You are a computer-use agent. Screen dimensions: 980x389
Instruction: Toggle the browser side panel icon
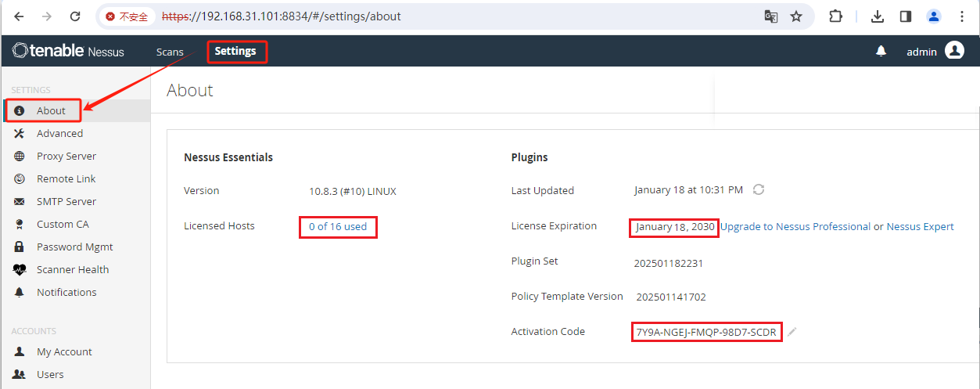coord(906,16)
